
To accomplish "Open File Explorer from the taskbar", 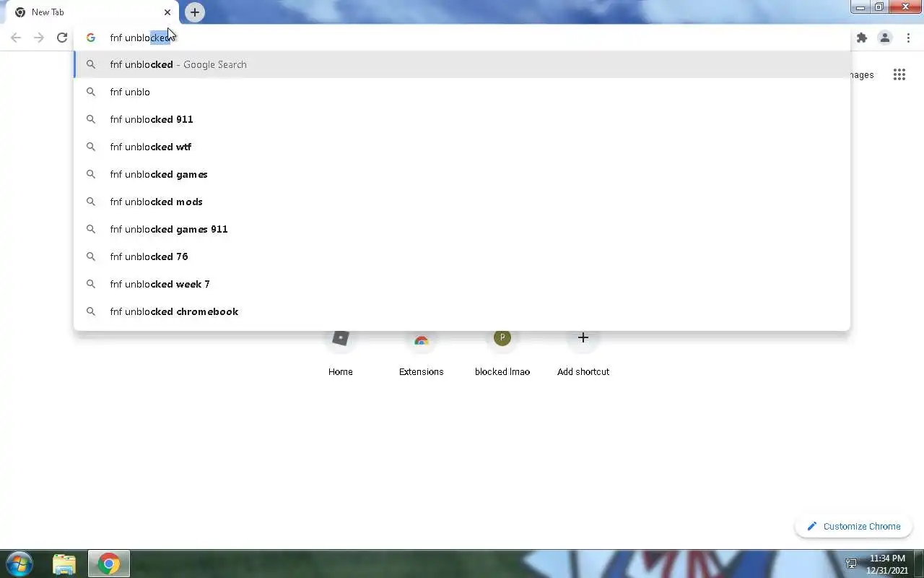I will (x=64, y=564).
